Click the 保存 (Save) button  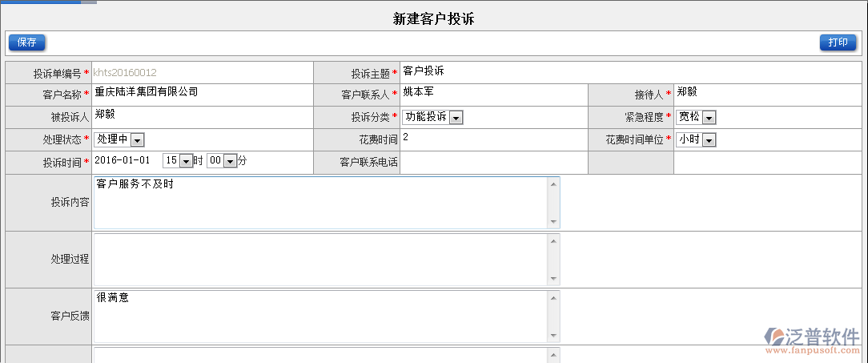click(26, 42)
